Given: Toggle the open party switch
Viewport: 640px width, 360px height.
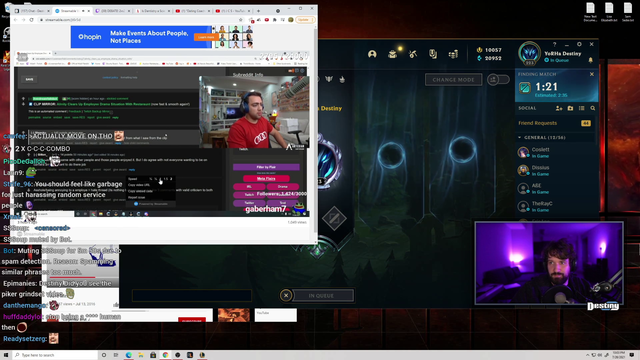Looking at the screenshot, I should pyautogui.click(x=498, y=79).
